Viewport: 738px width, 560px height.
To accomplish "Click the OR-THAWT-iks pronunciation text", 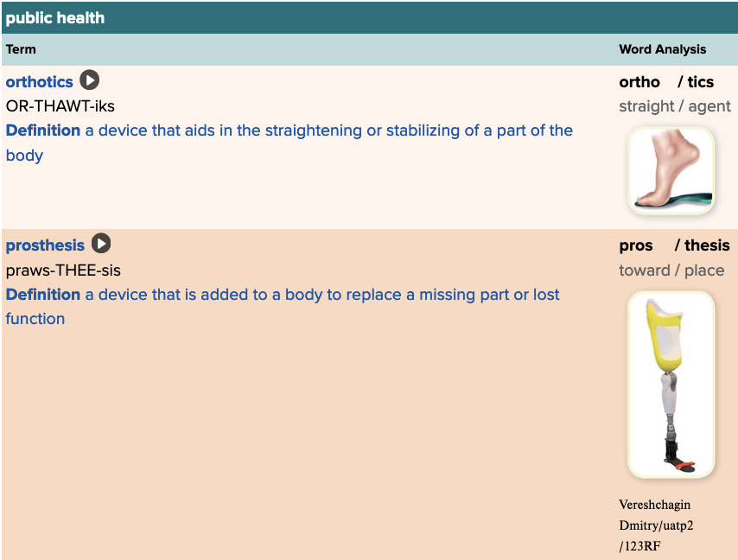I will pyautogui.click(x=60, y=106).
